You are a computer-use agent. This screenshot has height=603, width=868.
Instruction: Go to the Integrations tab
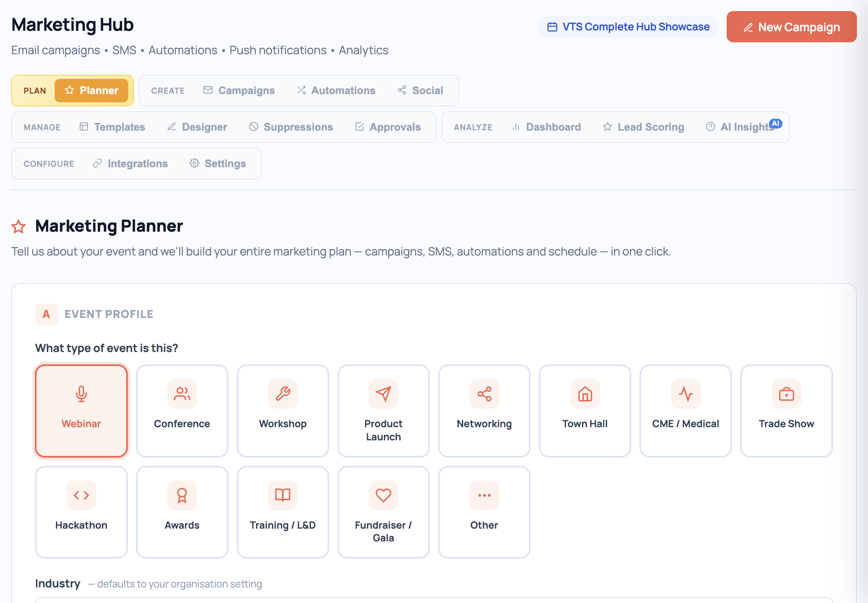[130, 163]
